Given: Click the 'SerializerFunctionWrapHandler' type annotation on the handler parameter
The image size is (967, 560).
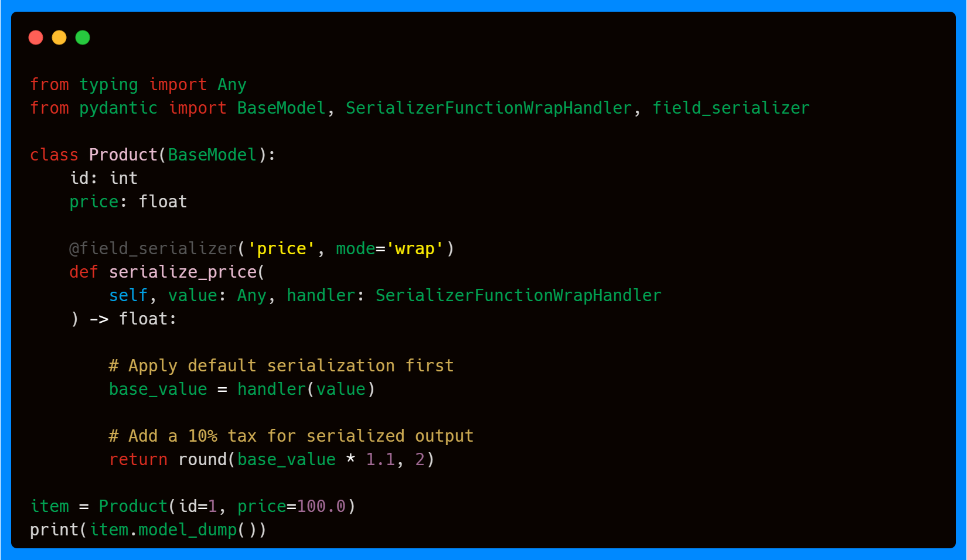Looking at the screenshot, I should pos(518,295).
